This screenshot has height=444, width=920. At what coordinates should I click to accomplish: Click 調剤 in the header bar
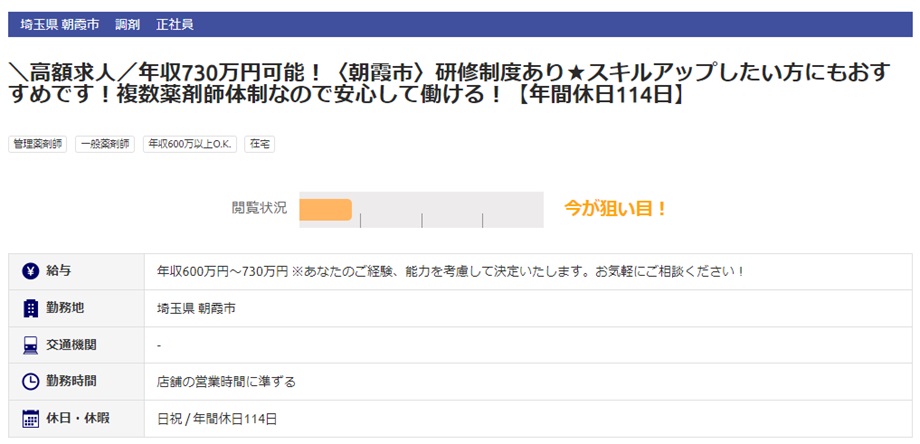[x=129, y=24]
